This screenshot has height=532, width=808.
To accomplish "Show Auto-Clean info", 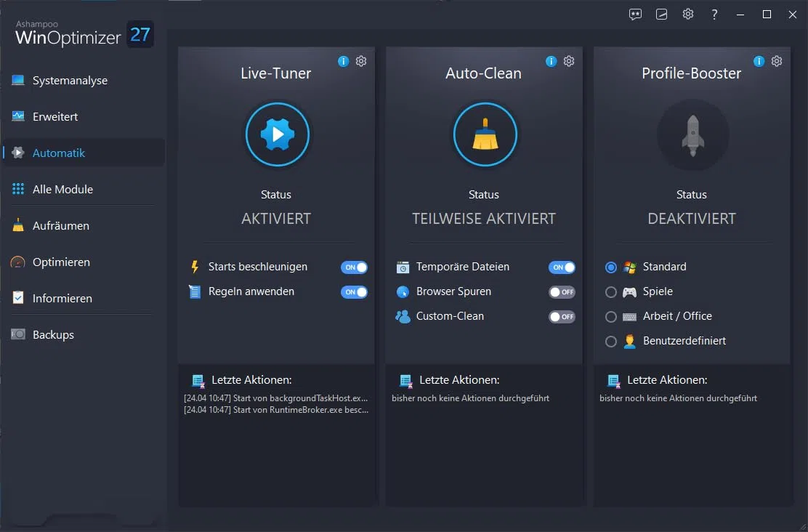I will 551,61.
